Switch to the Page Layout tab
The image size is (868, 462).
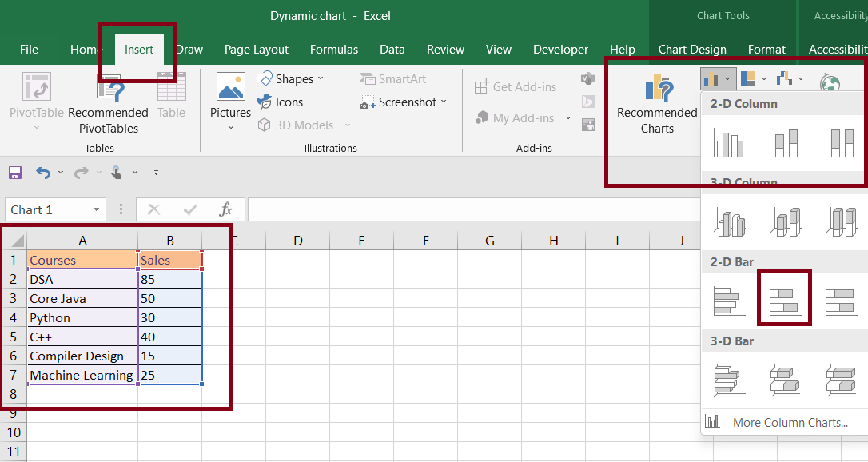tap(257, 50)
